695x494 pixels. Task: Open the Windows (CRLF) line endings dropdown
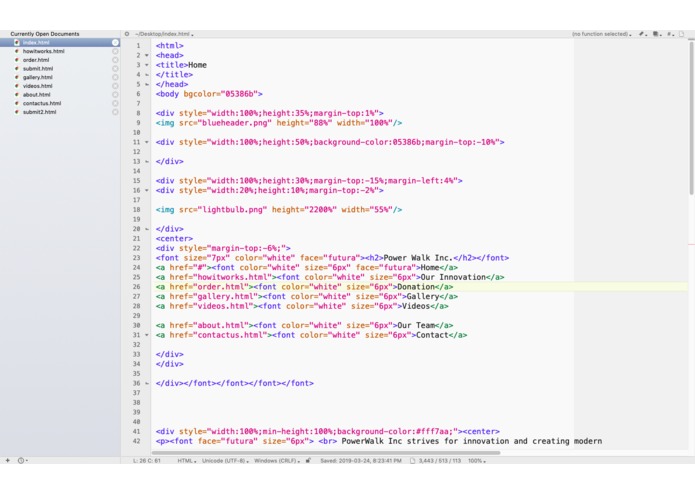277,461
